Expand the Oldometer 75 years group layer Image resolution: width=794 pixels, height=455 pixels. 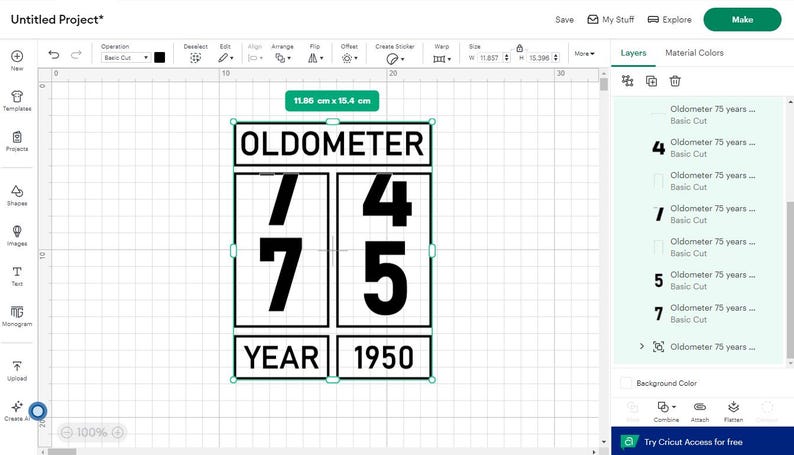tap(642, 346)
